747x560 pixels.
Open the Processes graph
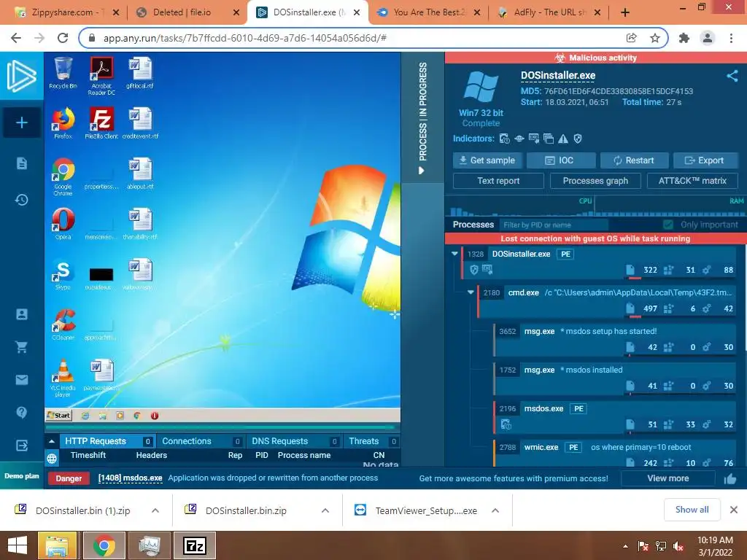point(595,181)
